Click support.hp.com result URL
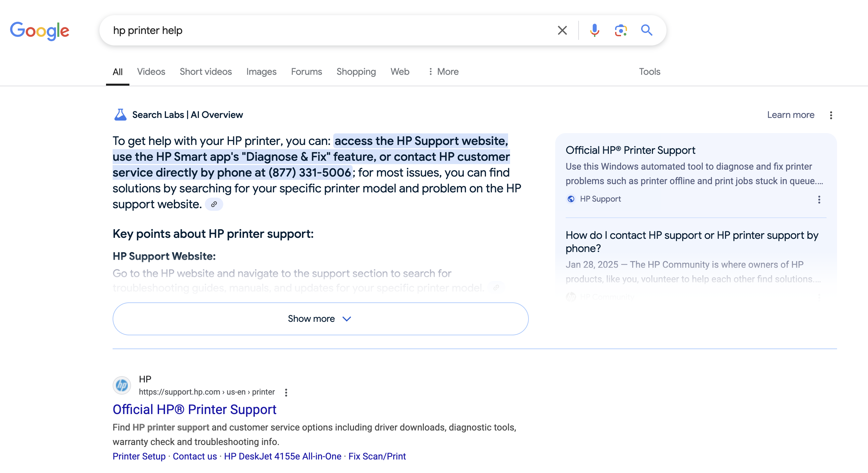Viewport: 868px width, 473px height. click(206, 392)
